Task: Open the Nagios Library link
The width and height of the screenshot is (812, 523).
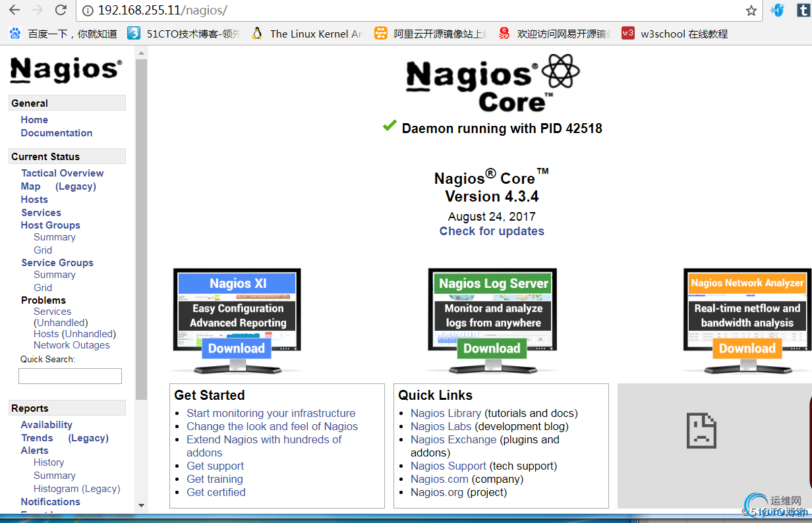Action: click(446, 414)
